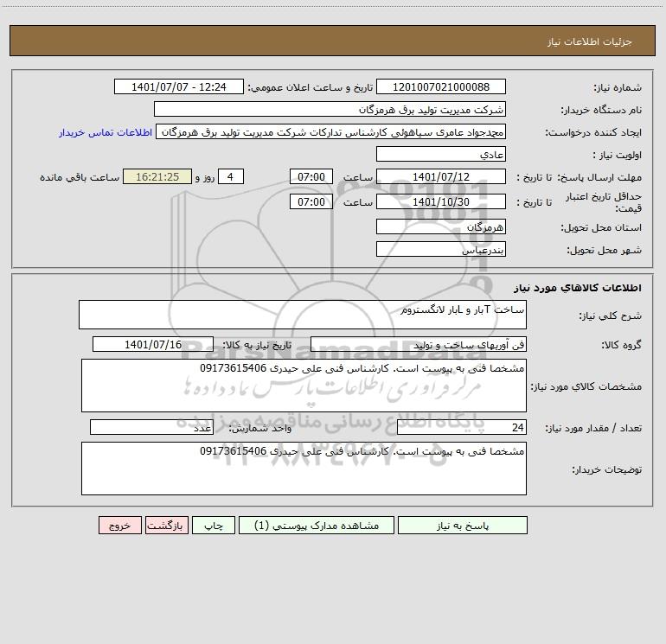Click the goods specifications text area
Image resolution: width=666 pixels, height=644 pixels.
(x=304, y=386)
